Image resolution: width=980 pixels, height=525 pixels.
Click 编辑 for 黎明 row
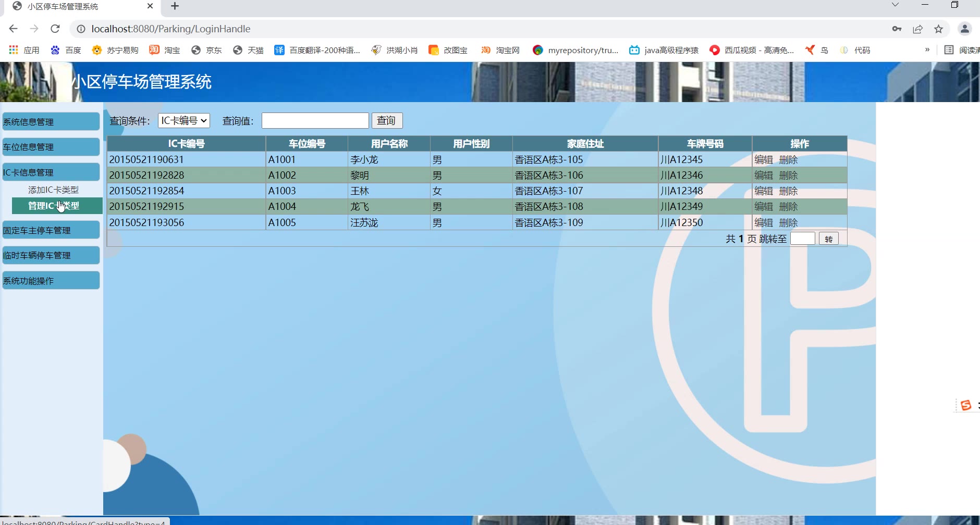[764, 175]
